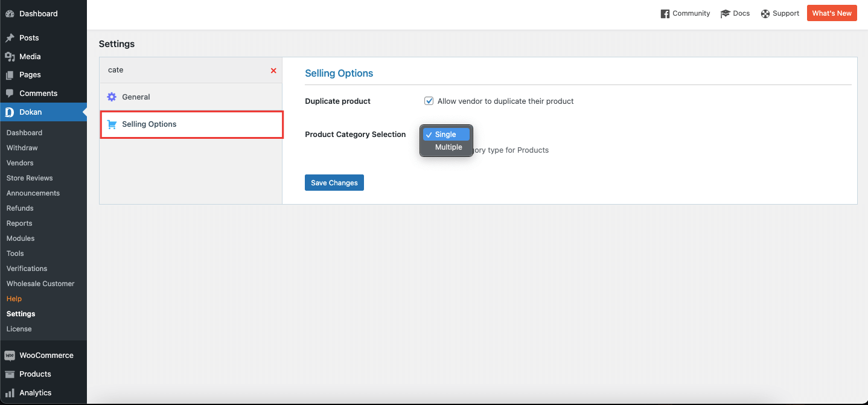
Task: Click the Duplicate product label
Action: (338, 101)
